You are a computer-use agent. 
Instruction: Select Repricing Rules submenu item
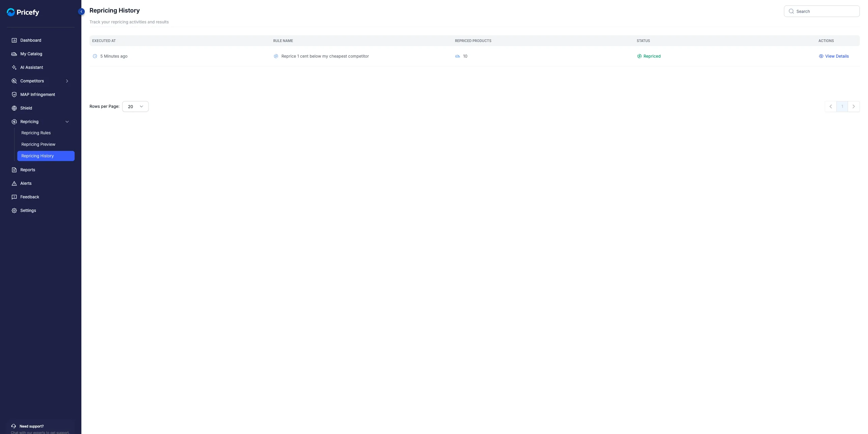click(36, 133)
